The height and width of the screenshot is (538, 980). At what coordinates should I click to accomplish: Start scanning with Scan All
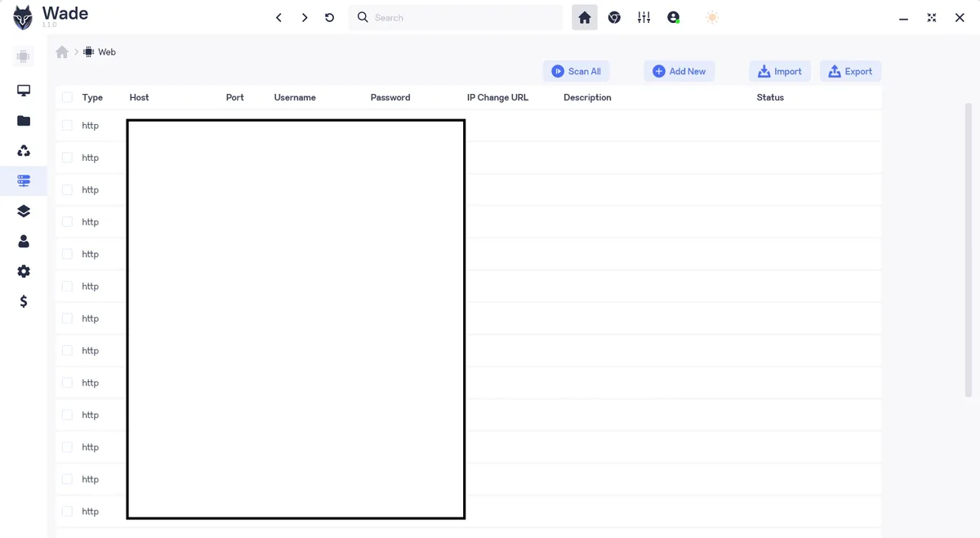coord(577,71)
